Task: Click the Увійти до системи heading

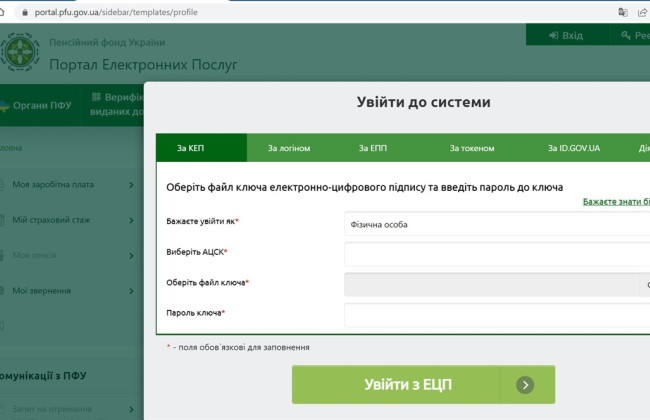Action: (424, 102)
